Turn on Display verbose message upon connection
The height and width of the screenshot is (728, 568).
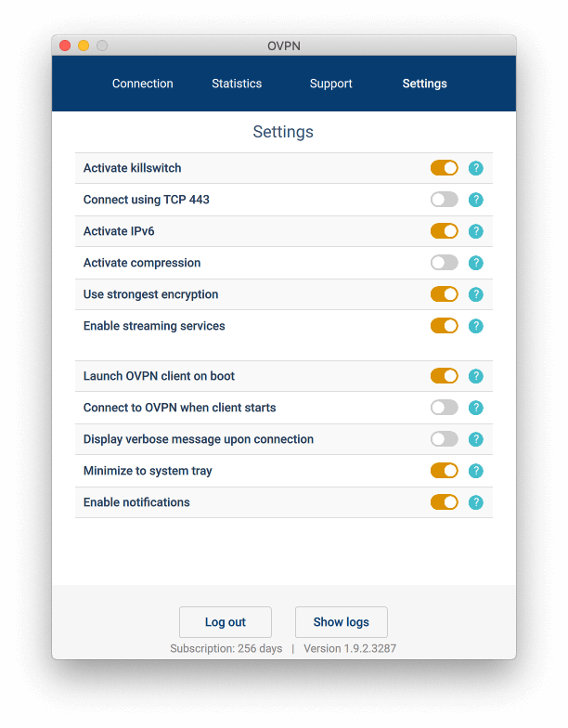[444, 439]
